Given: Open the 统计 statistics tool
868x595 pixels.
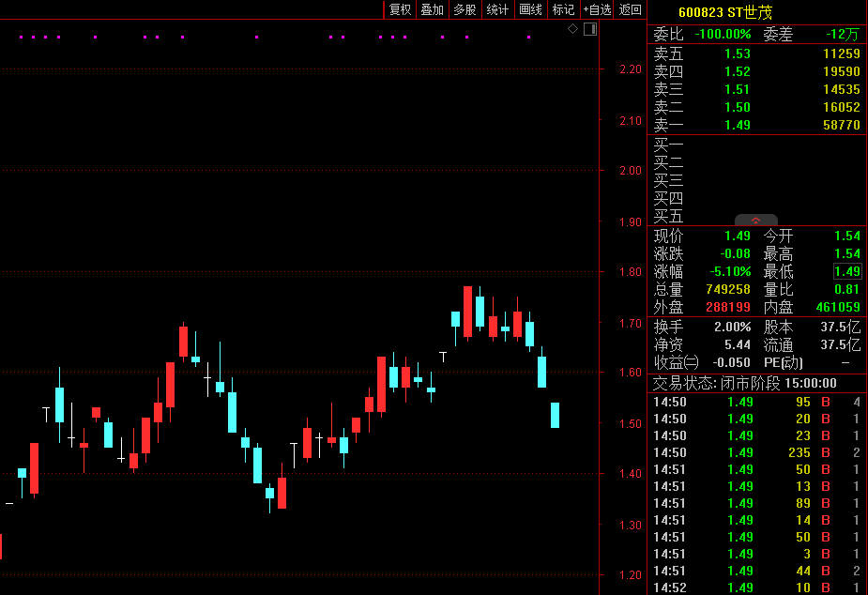Looking at the screenshot, I should pos(497,9).
